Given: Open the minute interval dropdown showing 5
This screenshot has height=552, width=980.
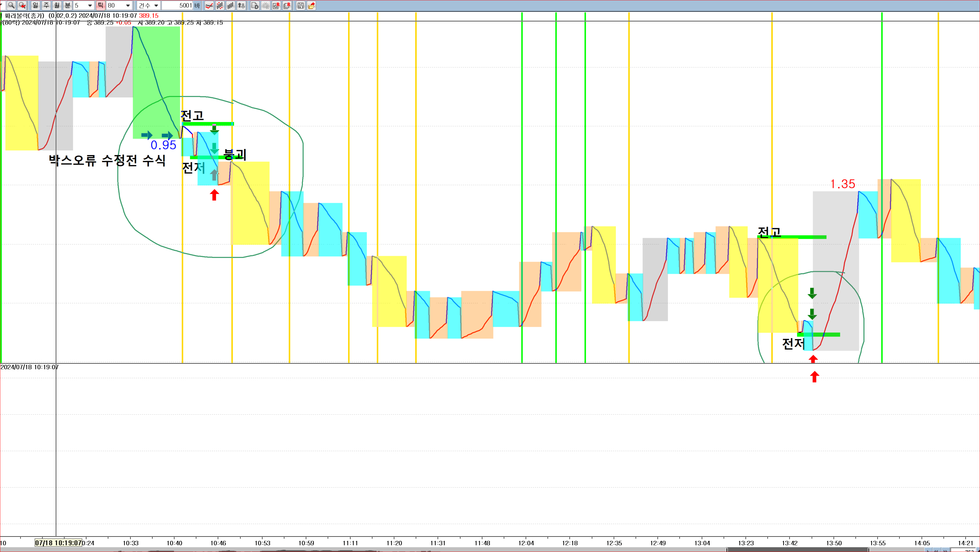Looking at the screenshot, I should point(90,5).
